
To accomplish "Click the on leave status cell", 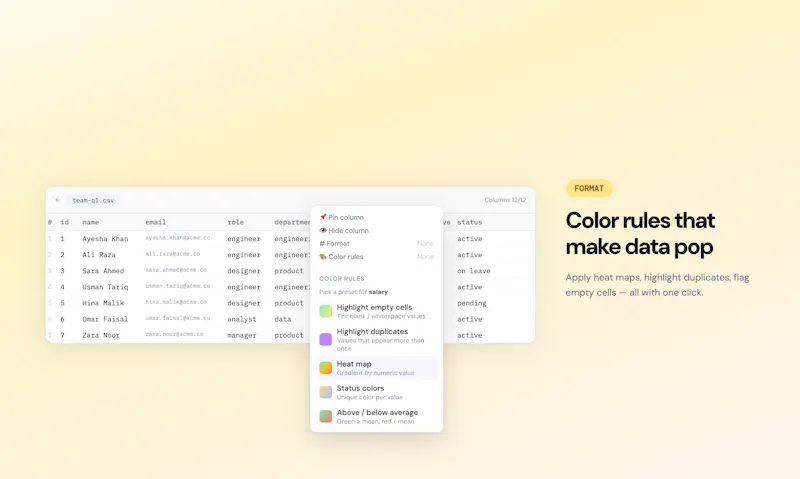I will [473, 271].
